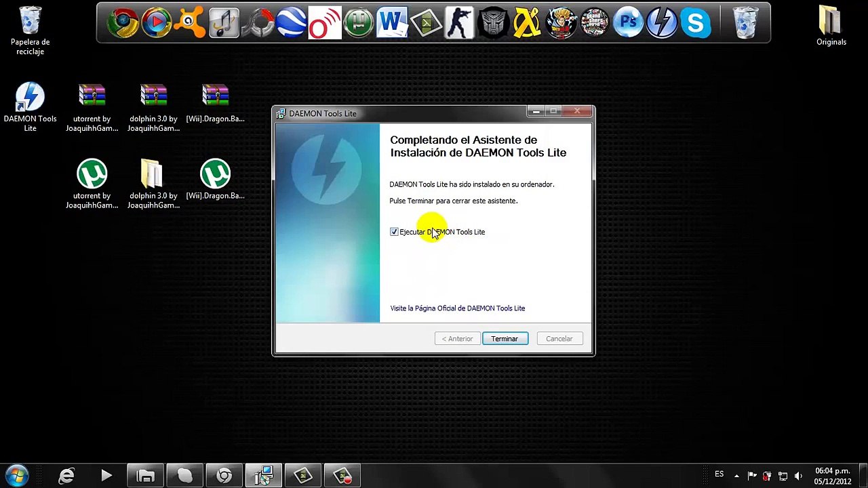
Task: Open the media player taskbar button
Action: 106,476
